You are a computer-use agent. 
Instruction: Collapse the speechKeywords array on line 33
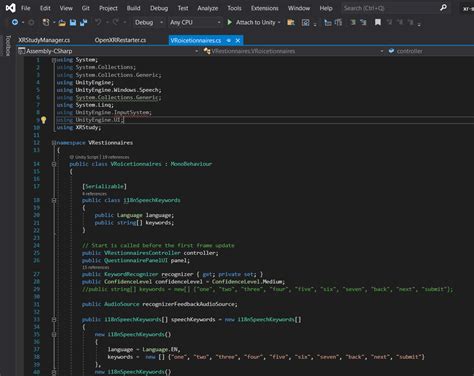[x=54, y=319]
